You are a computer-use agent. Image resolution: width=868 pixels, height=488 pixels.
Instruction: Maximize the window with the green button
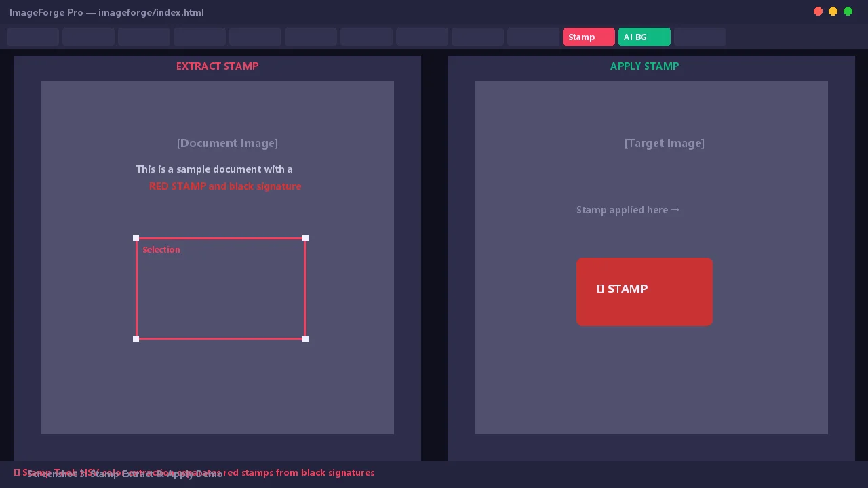click(x=848, y=12)
